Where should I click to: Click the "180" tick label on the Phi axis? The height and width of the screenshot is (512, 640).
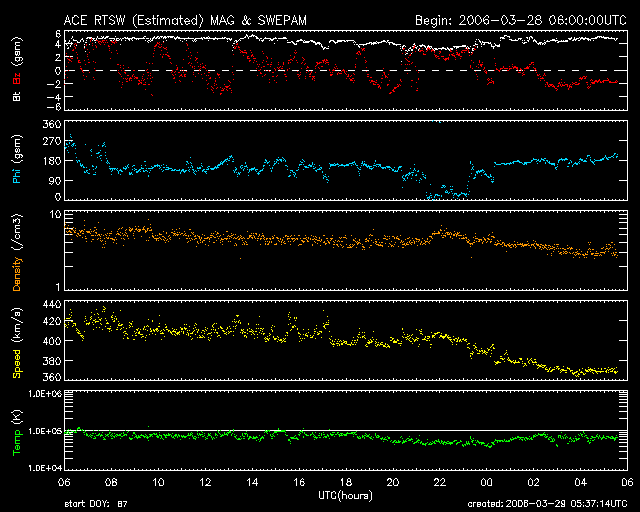click(52, 161)
